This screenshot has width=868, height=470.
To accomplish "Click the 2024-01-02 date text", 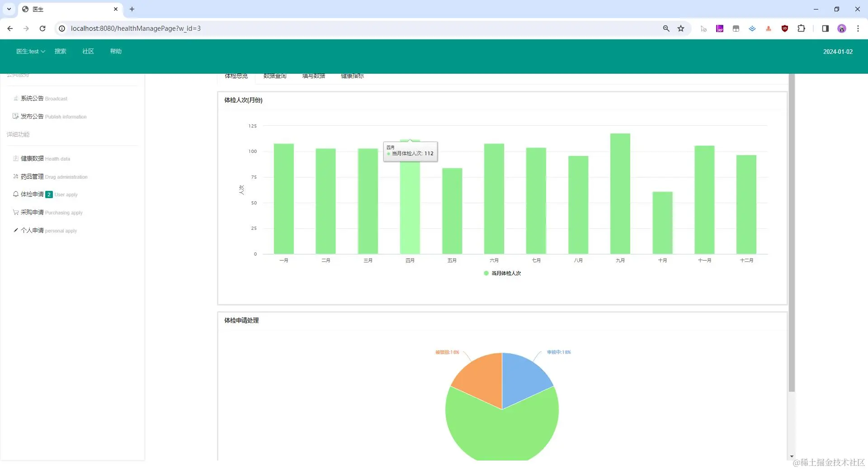I will 838,52.
